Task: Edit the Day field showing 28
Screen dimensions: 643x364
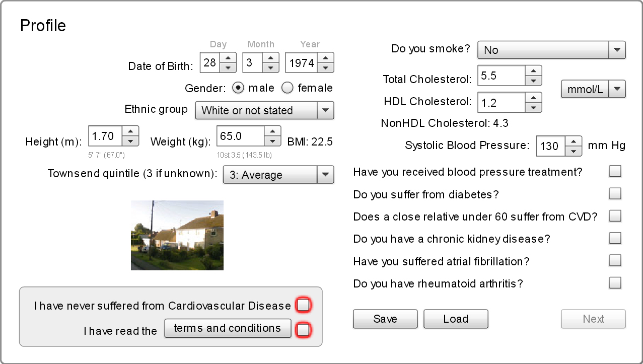Action: tap(210, 62)
